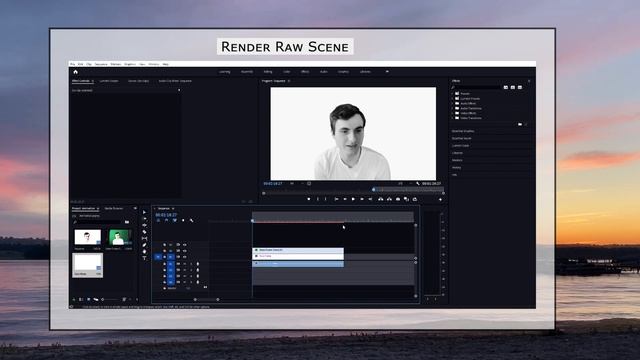Open Essential Sound panel
This screenshot has width=640, height=360.
pyautogui.click(x=462, y=138)
